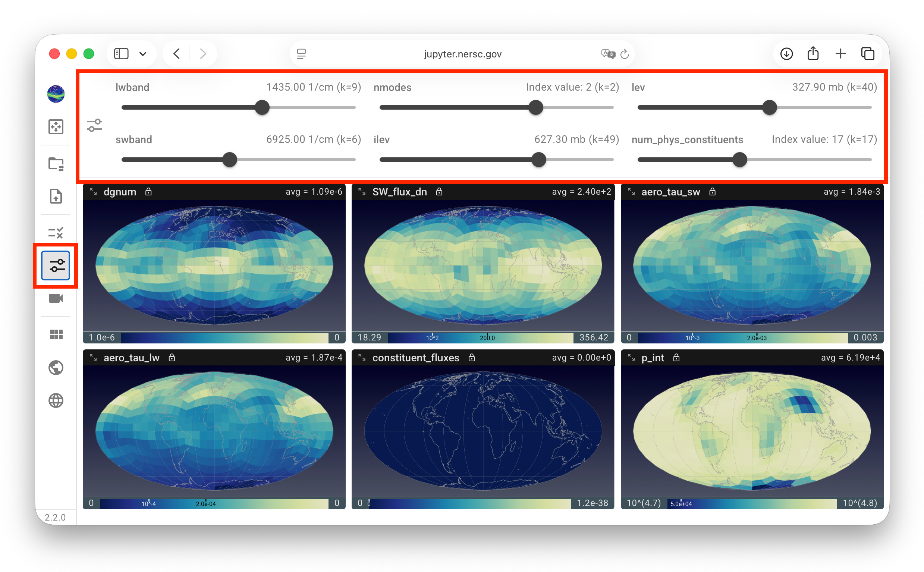Click the video camera animation icon

tap(56, 298)
